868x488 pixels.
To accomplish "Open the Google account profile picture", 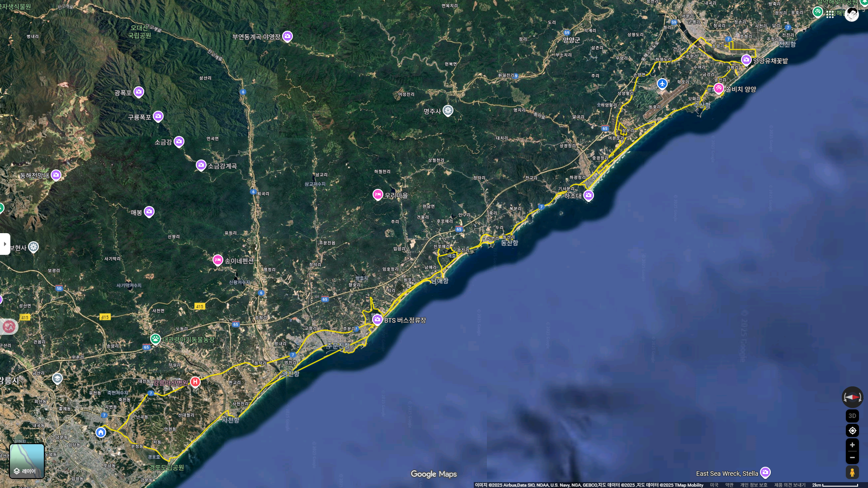I will click(852, 14).
